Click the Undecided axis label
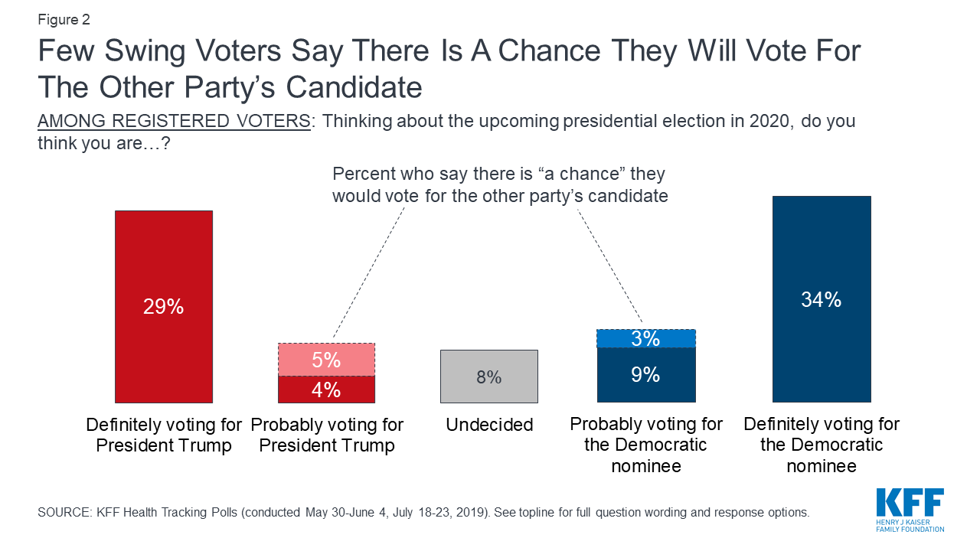The width and height of the screenshot is (980, 551). coord(489,425)
